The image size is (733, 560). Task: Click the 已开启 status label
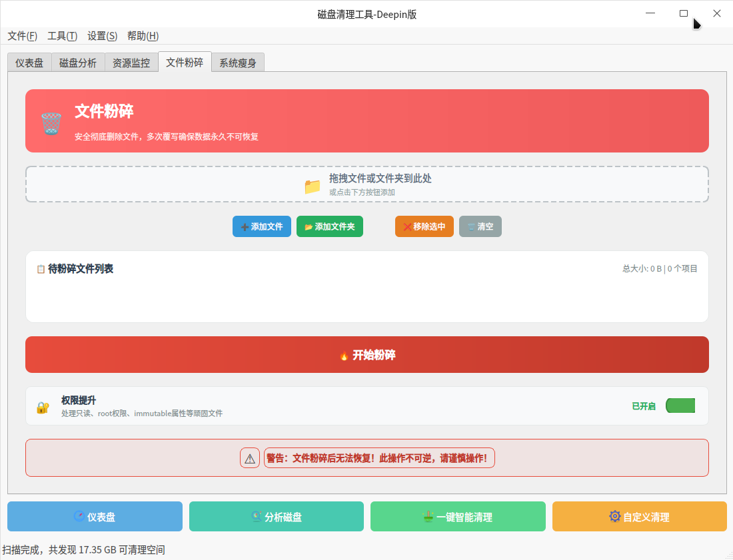[x=644, y=406]
